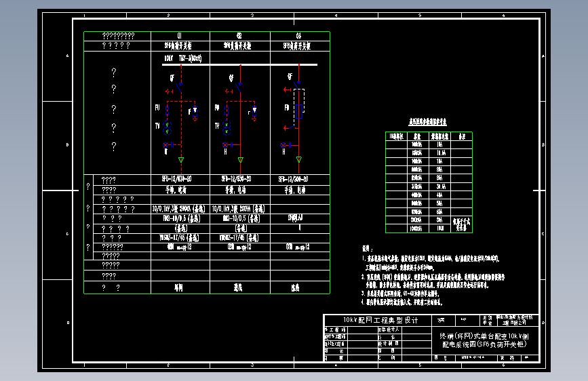Click the 'SF6-12' model cell in third cabinet column

coord(293,179)
